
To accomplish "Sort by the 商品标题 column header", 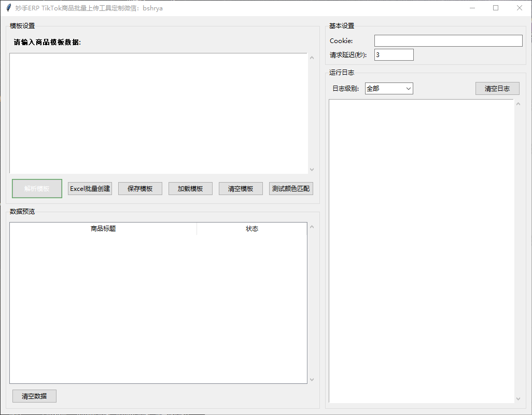I will [103, 229].
